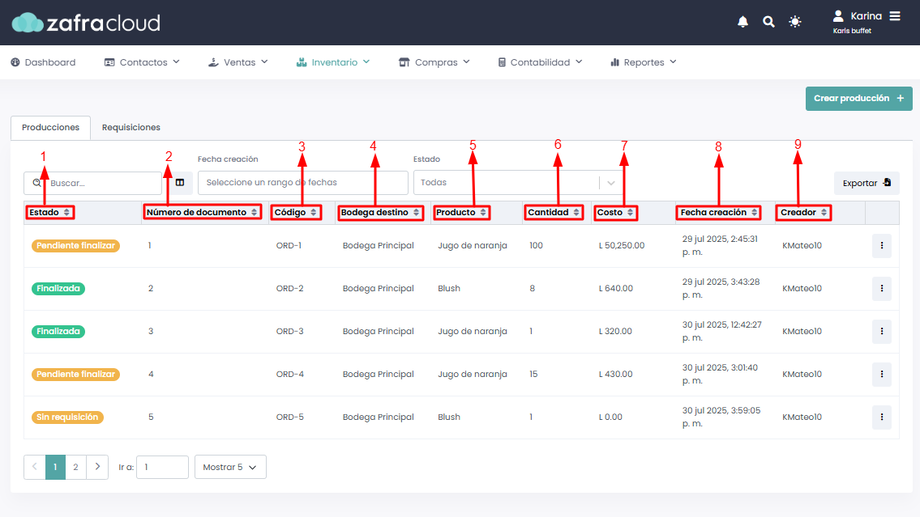The height and width of the screenshot is (517, 920).
Task: Open three-dot menu for ORD-5 row
Action: 881,417
